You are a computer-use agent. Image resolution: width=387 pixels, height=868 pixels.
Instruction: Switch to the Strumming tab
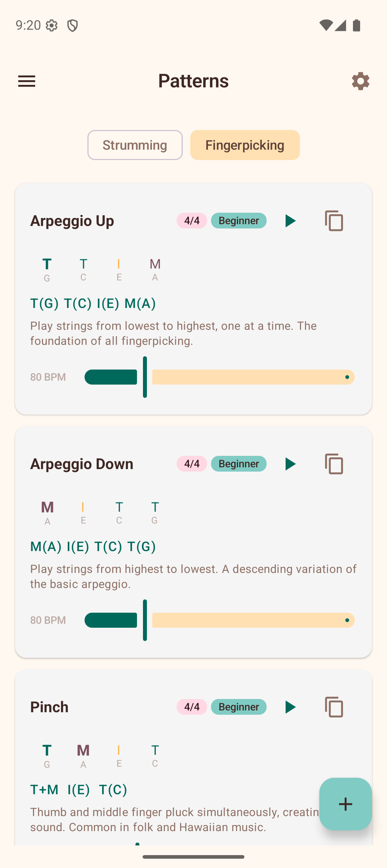click(x=135, y=145)
